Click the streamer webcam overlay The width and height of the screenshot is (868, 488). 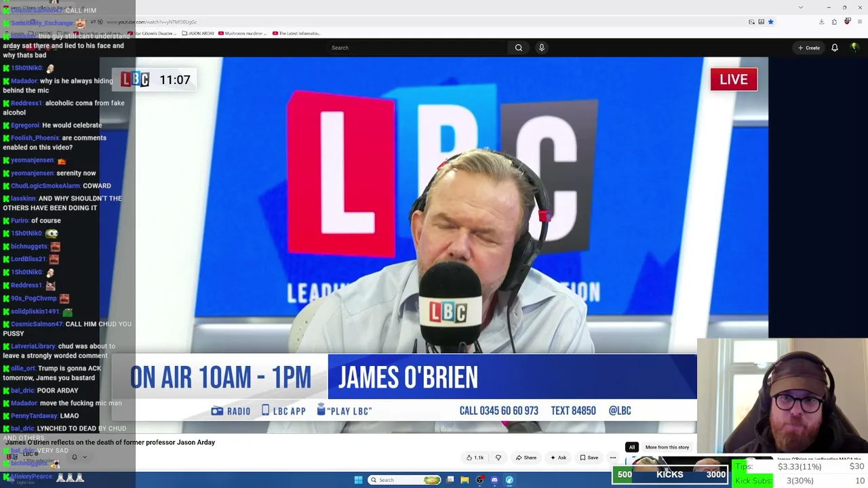(783, 396)
